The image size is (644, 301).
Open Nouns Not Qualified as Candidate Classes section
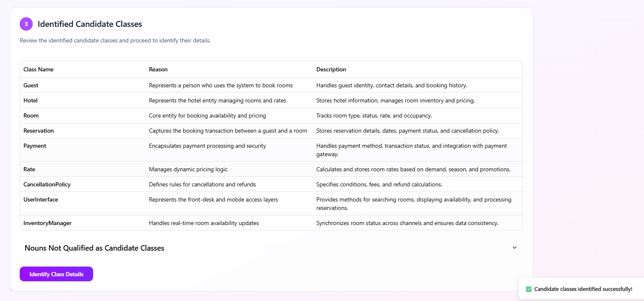coord(94,248)
